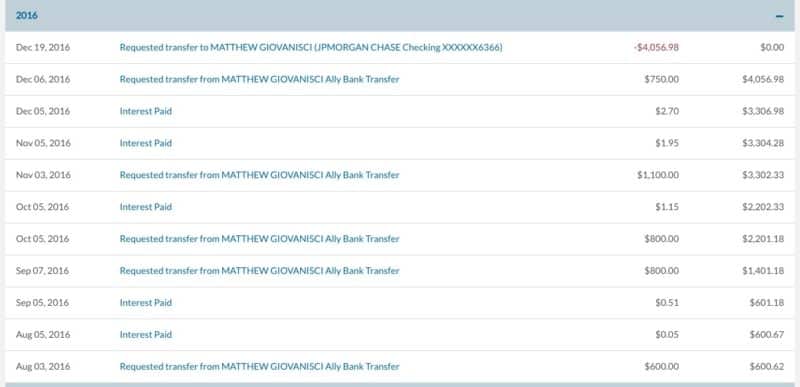Select the date Sep 05, 2016
This screenshot has width=800, height=387.
coord(42,303)
